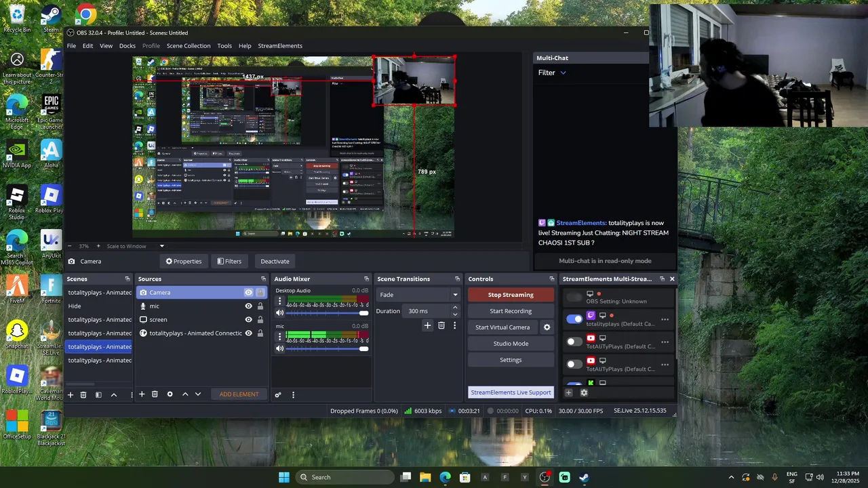Toggle lock on screen source
The image size is (868, 488).
(260, 320)
